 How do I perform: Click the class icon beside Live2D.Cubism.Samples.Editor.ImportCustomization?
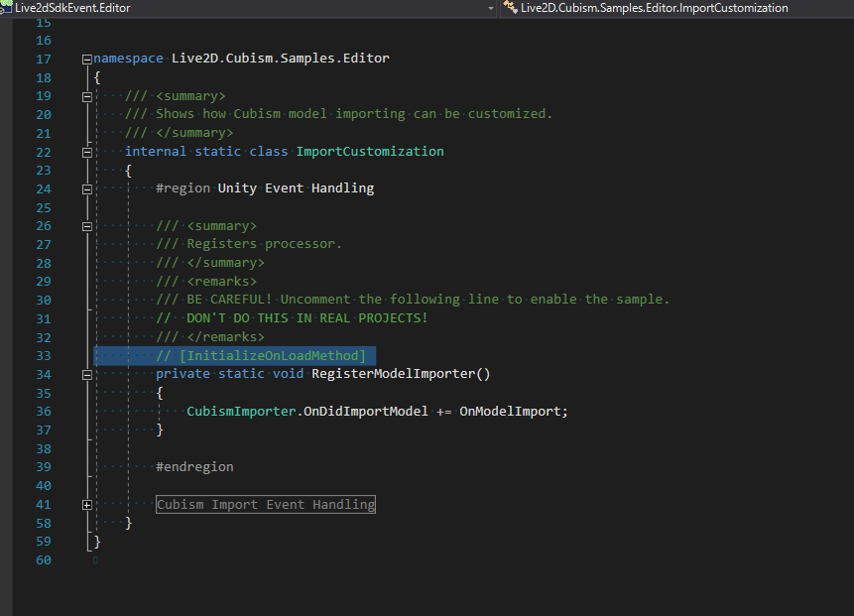tap(511, 7)
